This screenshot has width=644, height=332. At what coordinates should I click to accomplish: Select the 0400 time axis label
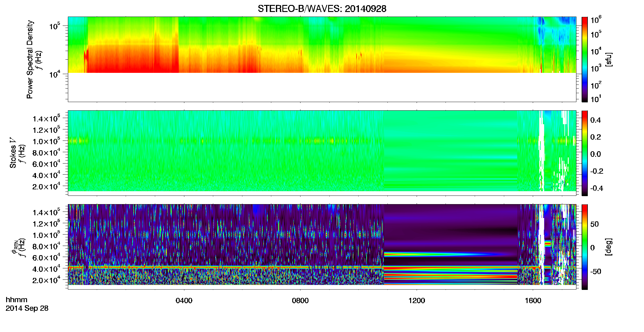tap(184, 300)
